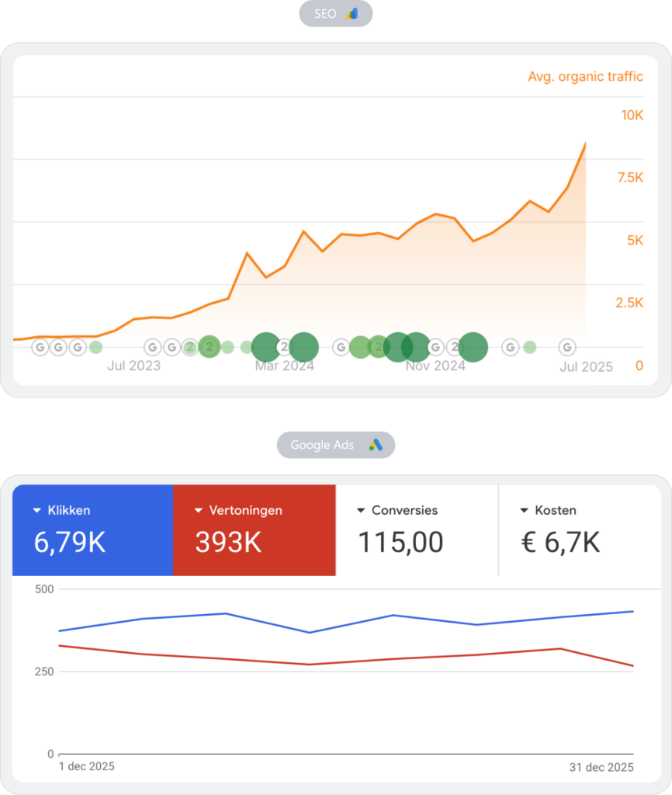Open the Klikken metric dropdown arrow

[x=36, y=511]
